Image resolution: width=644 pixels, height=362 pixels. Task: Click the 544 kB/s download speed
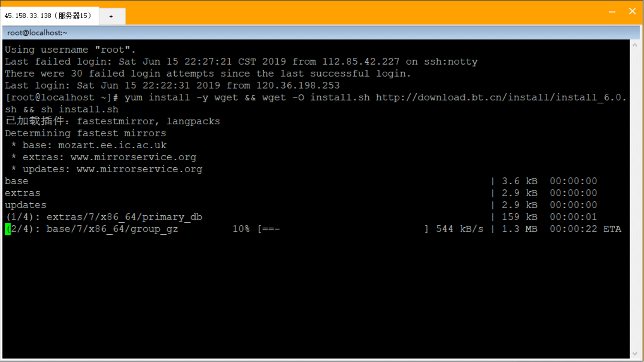[460, 229]
